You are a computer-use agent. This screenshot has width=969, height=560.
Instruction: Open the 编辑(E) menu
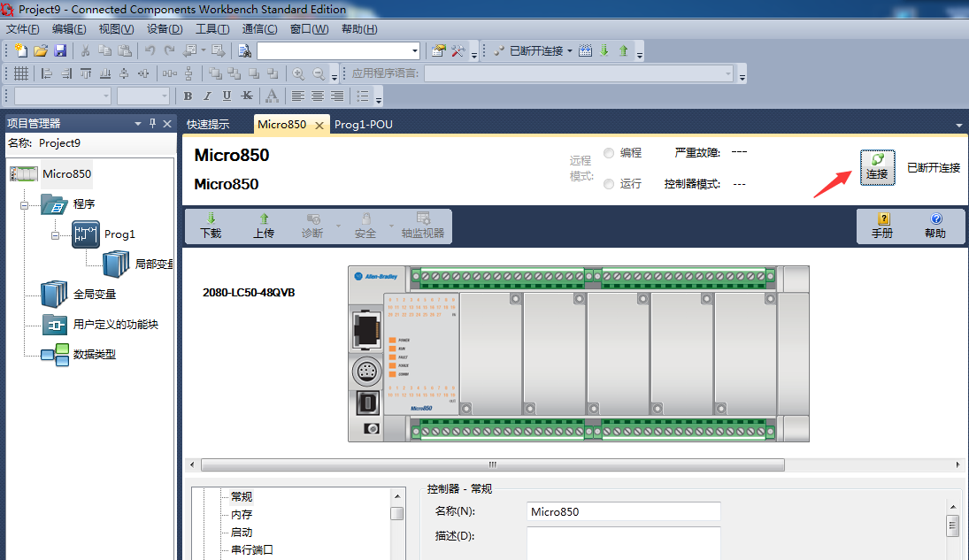tap(69, 29)
